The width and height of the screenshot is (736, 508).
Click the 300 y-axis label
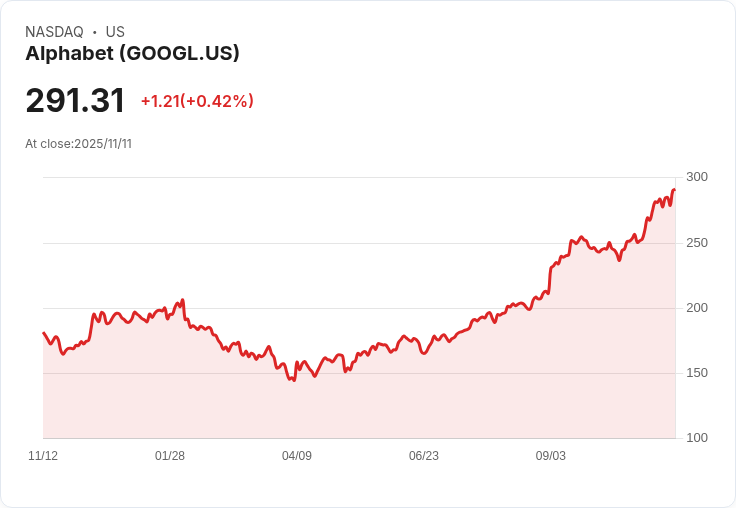(696, 177)
